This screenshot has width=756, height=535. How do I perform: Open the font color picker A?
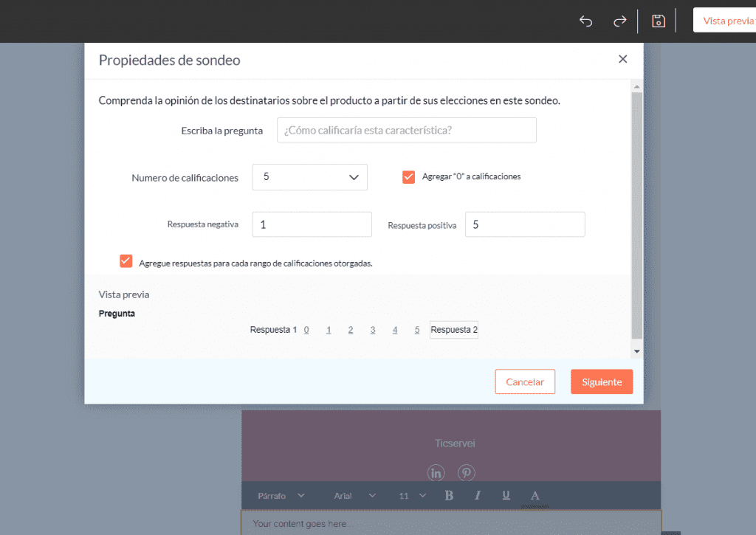click(x=534, y=495)
